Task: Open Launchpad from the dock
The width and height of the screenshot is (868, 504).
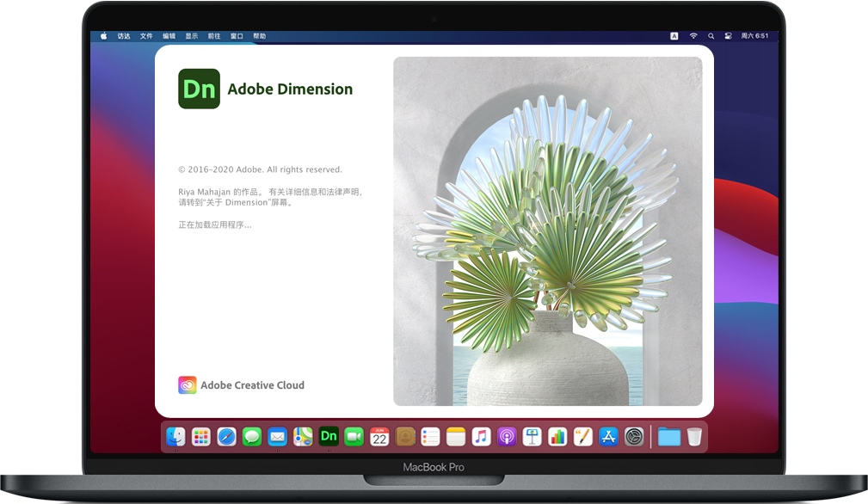Action: click(x=200, y=437)
